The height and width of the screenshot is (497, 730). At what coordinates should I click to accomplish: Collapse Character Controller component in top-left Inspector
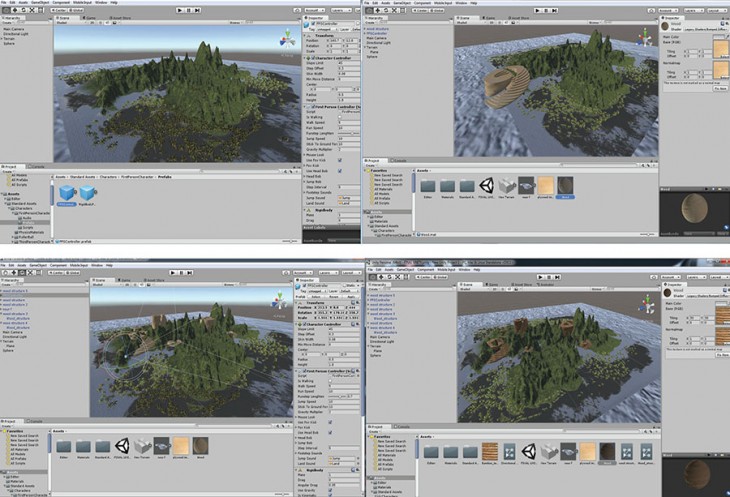click(304, 60)
